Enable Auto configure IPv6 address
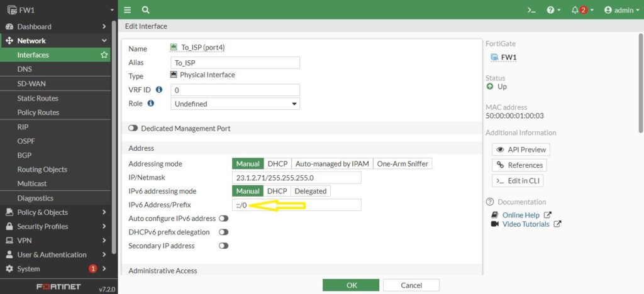The width and height of the screenshot is (644, 294). 223,219
